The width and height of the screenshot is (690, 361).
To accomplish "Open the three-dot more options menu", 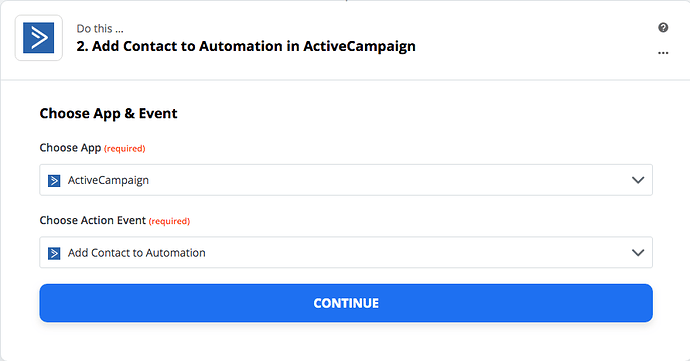I will [x=663, y=53].
